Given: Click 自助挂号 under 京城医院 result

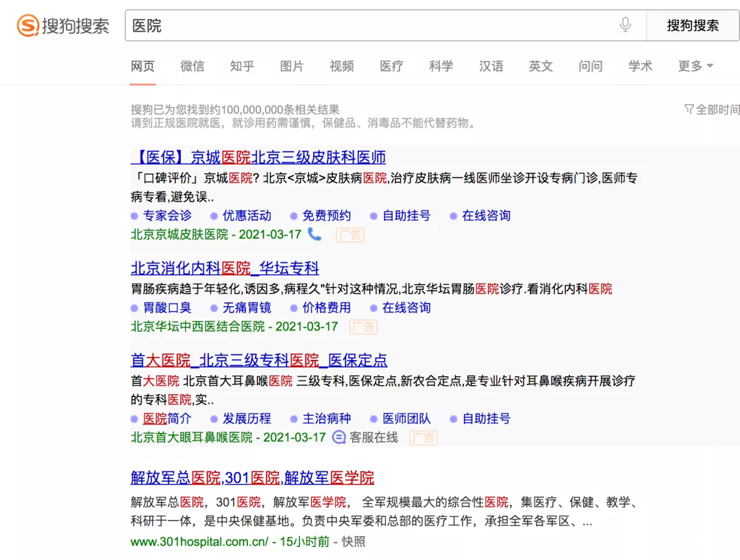Looking at the screenshot, I should (x=406, y=215).
